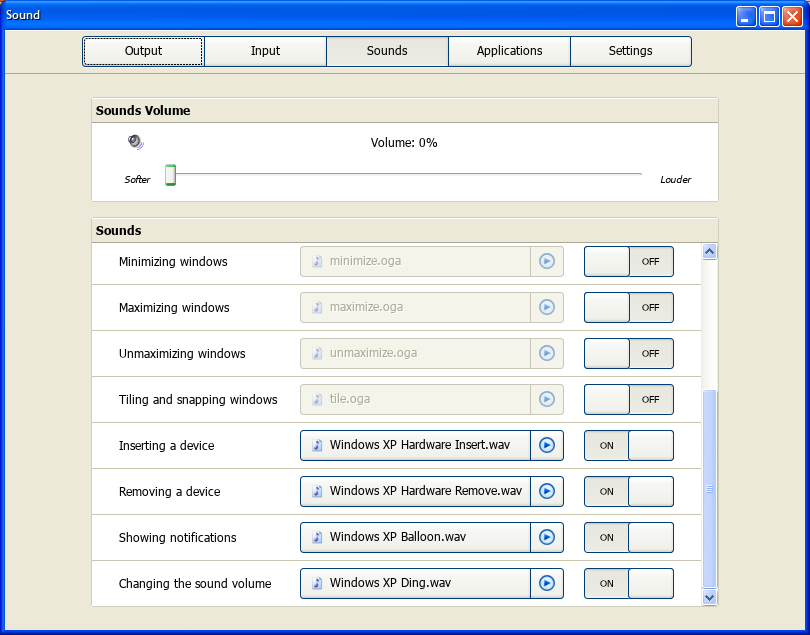The width and height of the screenshot is (810, 635).
Task: Click play icon next to tile.oga
Action: coord(547,399)
